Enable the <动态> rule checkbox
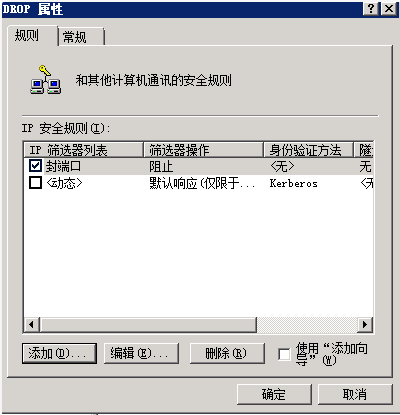The width and height of the screenshot is (400, 415). pos(35,183)
